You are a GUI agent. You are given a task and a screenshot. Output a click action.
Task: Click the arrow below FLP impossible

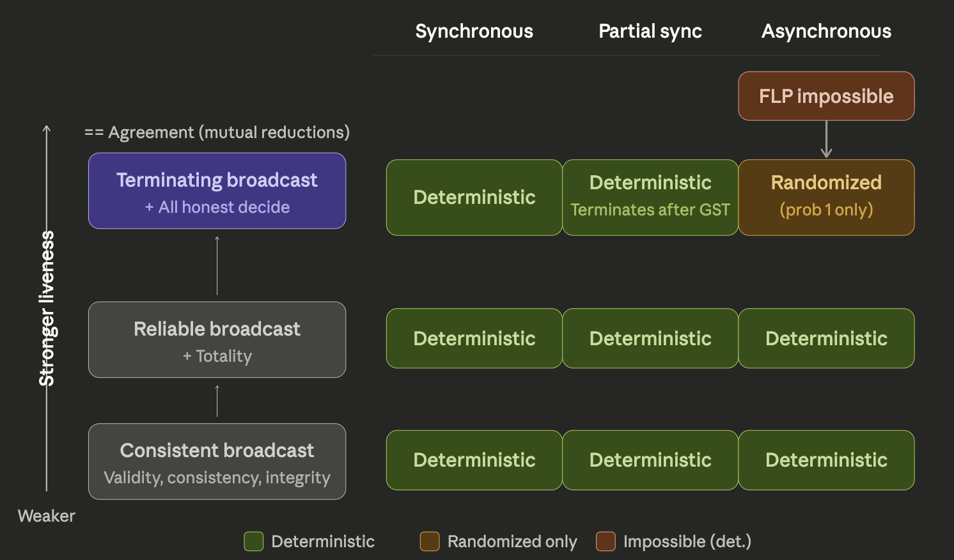click(826, 139)
